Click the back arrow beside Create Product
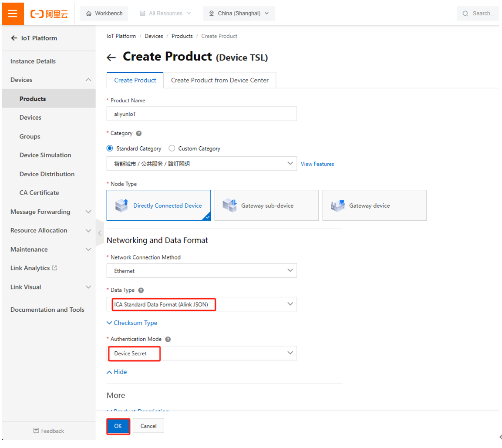The image size is (502, 448). [x=111, y=57]
